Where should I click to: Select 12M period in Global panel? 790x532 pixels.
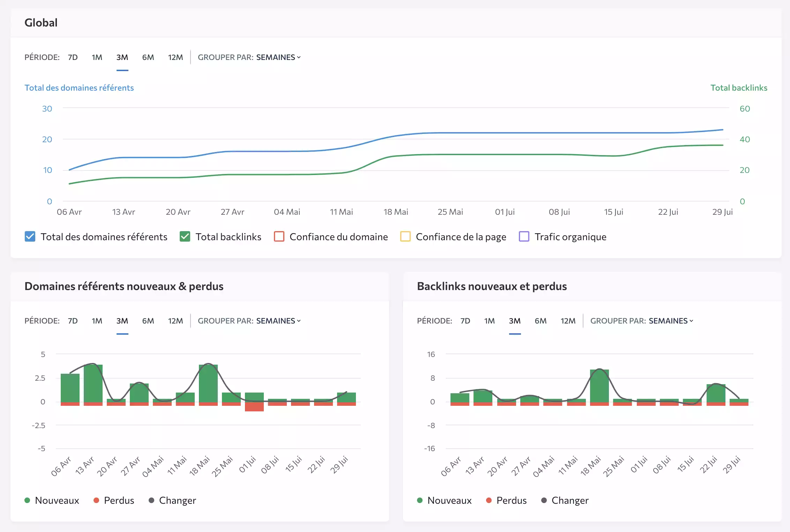click(x=175, y=57)
